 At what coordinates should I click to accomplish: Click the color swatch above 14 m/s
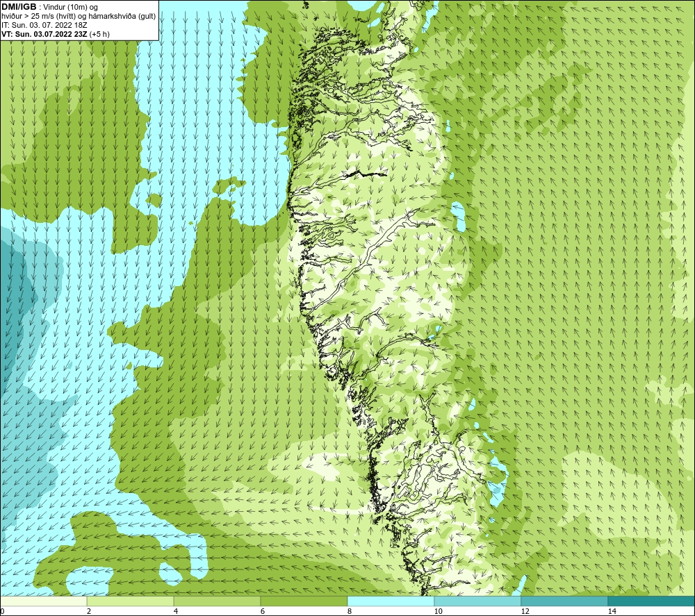(x=651, y=601)
